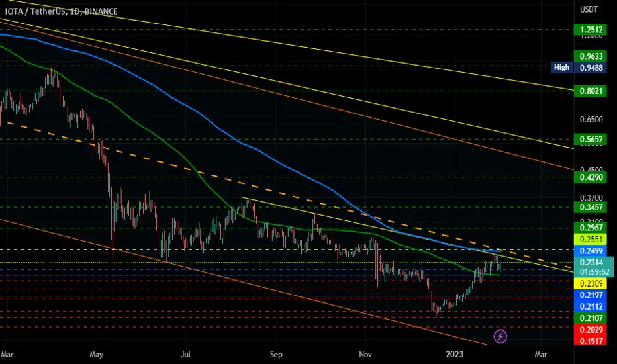
Task: Click the High label badge
Action: (x=561, y=68)
